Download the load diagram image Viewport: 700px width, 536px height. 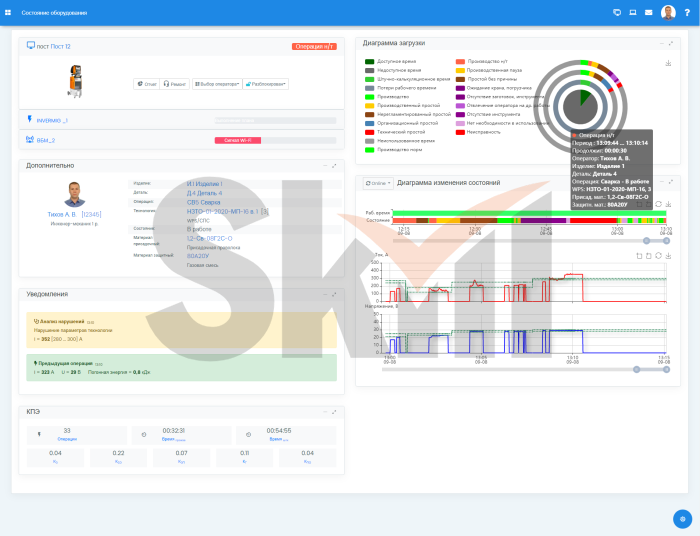[x=667, y=63]
